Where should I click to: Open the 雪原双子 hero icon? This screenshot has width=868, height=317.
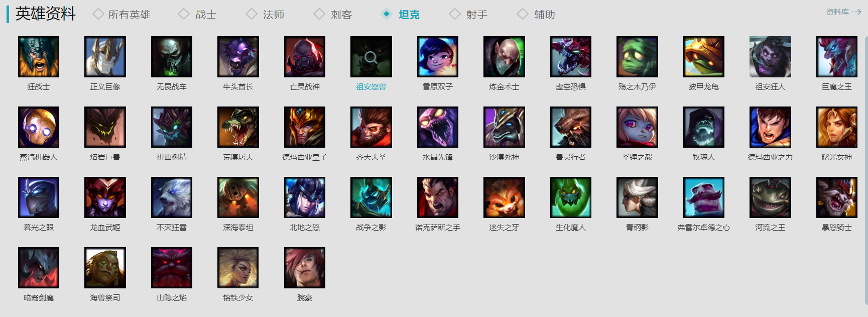(438, 57)
